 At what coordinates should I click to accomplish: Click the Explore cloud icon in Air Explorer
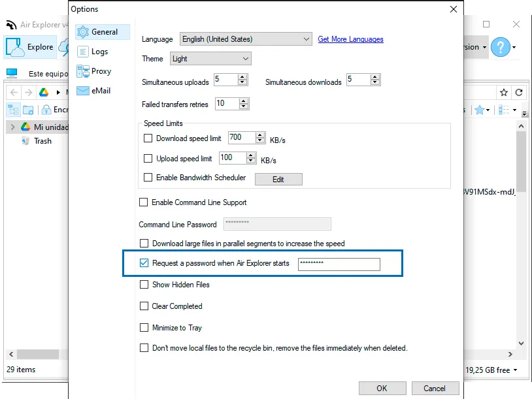point(15,47)
